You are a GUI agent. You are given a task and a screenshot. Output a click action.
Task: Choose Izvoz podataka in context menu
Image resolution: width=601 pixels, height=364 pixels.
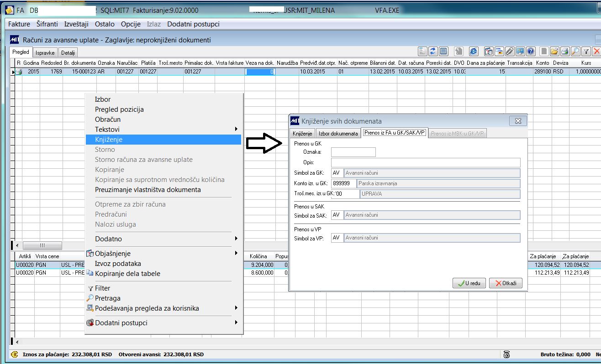tap(164, 264)
